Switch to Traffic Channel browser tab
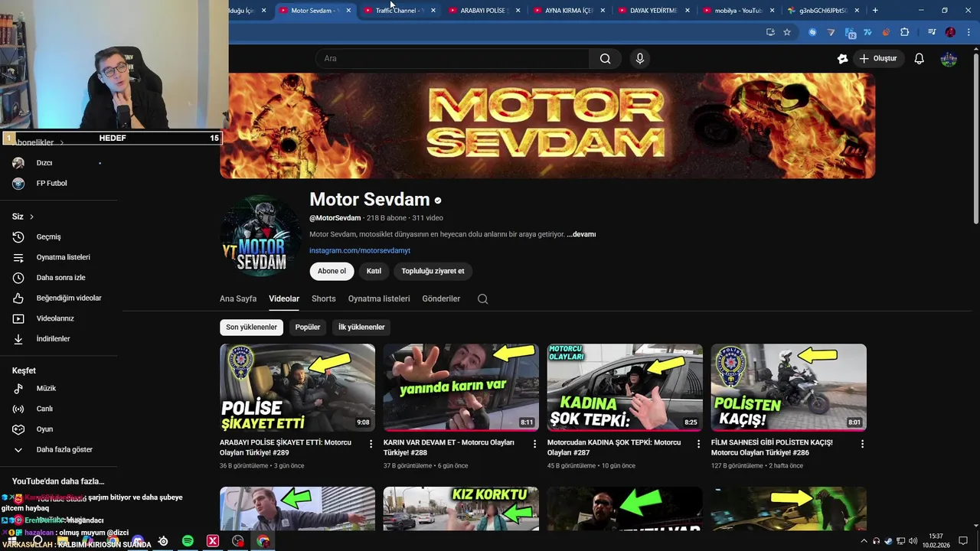 tap(399, 11)
